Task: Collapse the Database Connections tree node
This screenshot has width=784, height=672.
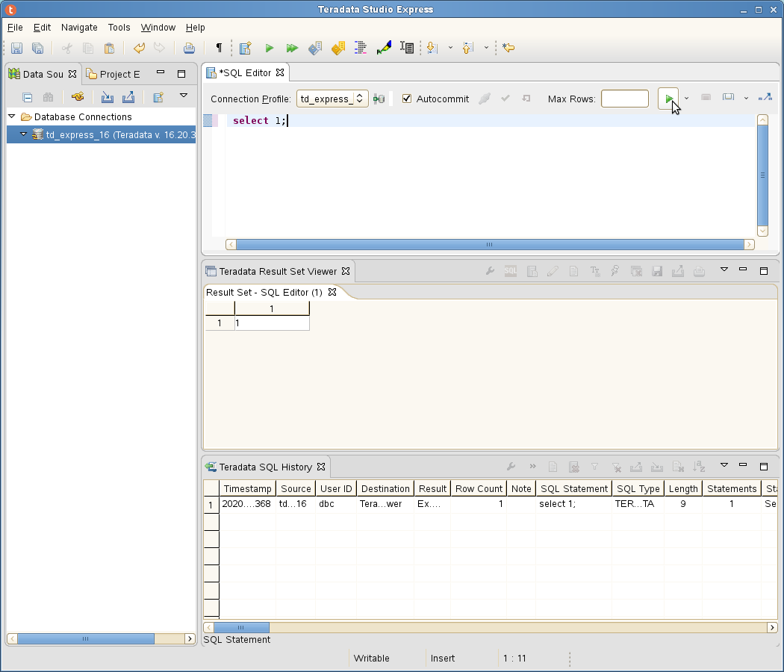Action: pyautogui.click(x=12, y=116)
